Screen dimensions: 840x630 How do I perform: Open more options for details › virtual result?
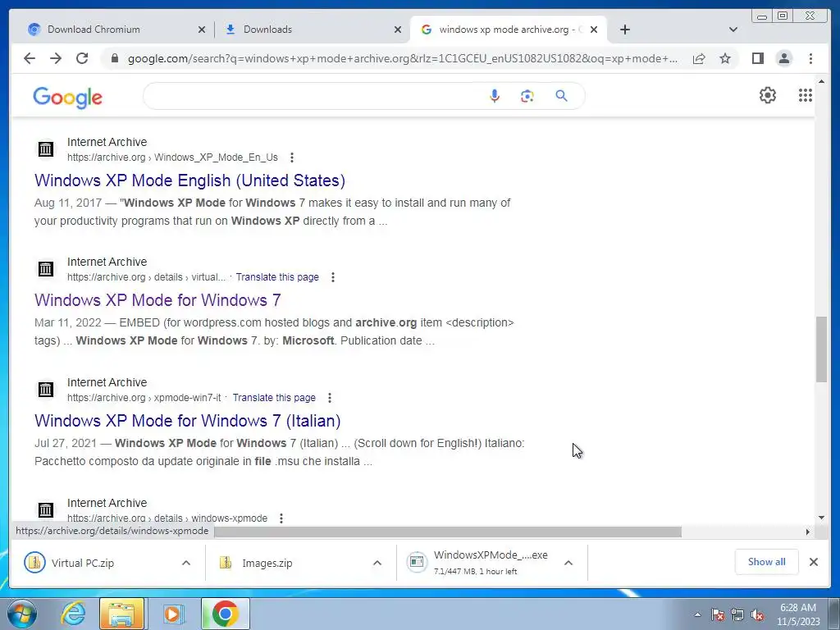(x=333, y=277)
